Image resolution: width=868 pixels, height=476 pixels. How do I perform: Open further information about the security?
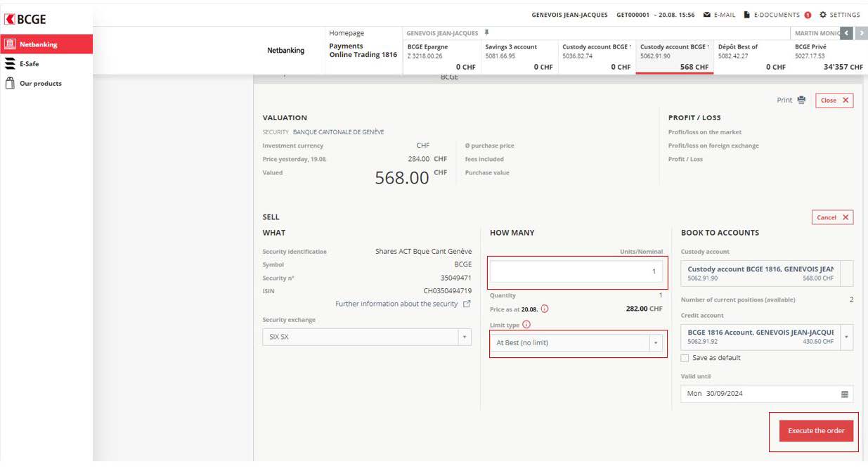pyautogui.click(x=396, y=304)
